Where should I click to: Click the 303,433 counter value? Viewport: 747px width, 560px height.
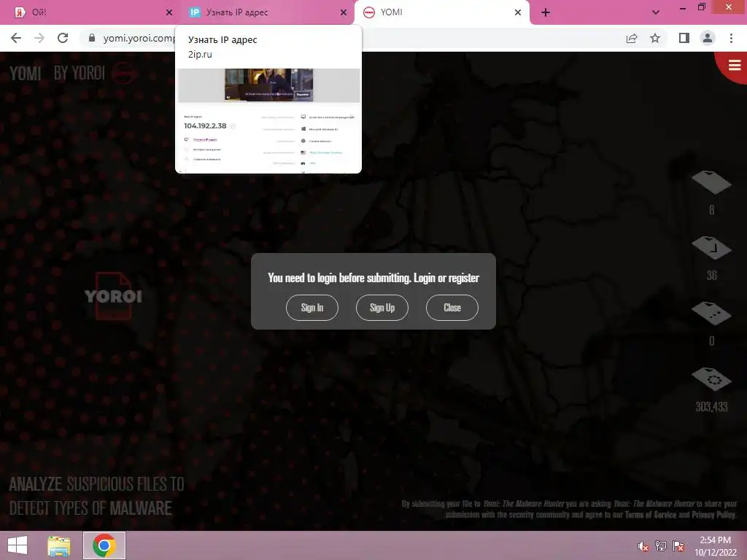tap(711, 407)
